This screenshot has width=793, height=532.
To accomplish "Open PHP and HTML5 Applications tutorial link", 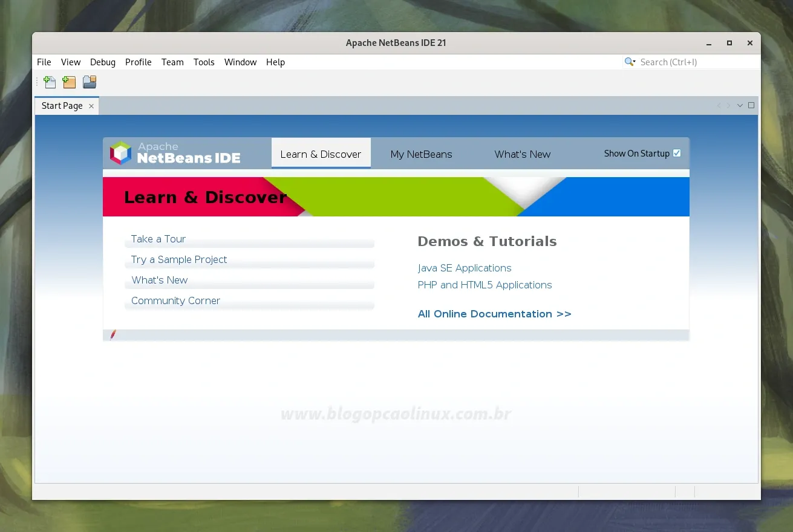I will pos(485,285).
